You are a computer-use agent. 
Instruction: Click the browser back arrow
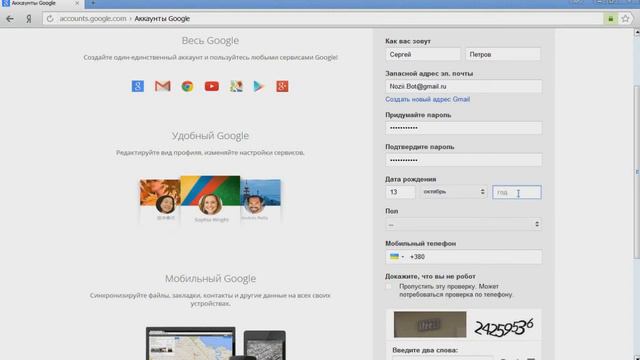(x=10, y=19)
